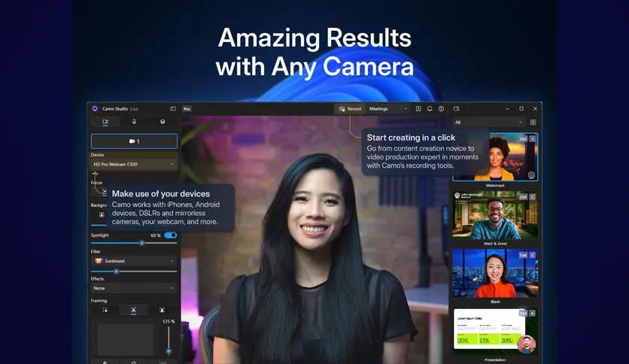Switch to the video camera tab
This screenshot has width=629, height=364.
pyautogui.click(x=105, y=122)
